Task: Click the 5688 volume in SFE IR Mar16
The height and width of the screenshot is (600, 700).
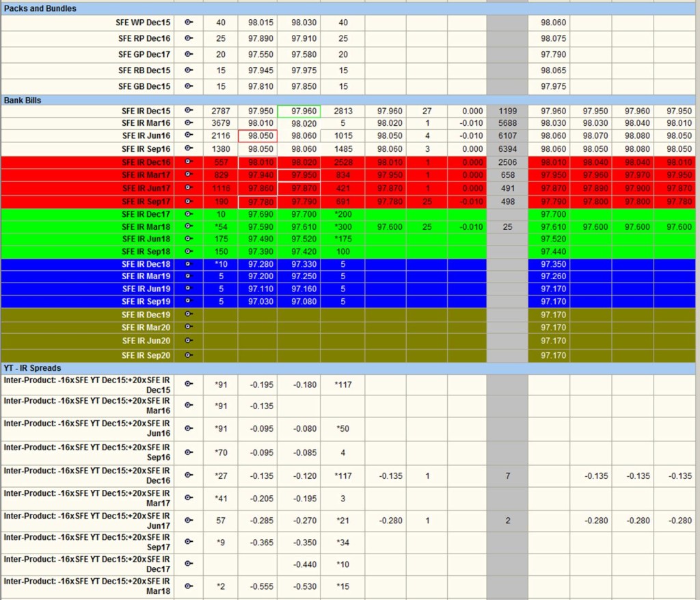Action: point(508,123)
